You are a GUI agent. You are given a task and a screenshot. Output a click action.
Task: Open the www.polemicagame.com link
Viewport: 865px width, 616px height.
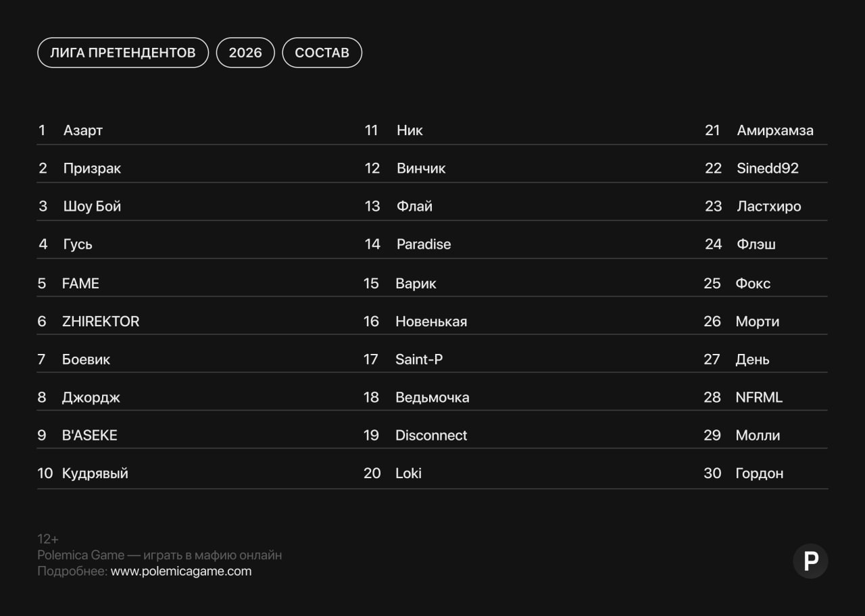(x=181, y=571)
